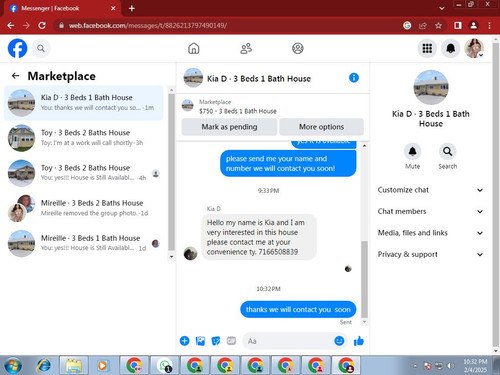Launch Internet Explorer from taskbar
500x375 pixels.
coord(44,366)
